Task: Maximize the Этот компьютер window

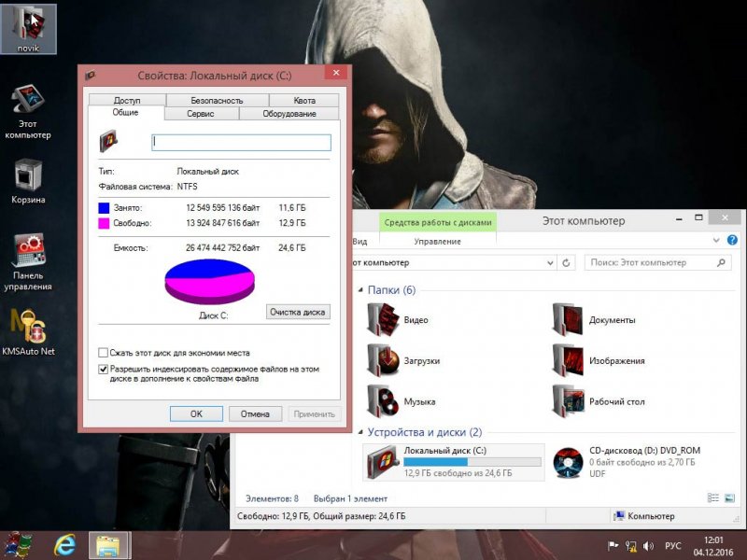Action: (698, 217)
